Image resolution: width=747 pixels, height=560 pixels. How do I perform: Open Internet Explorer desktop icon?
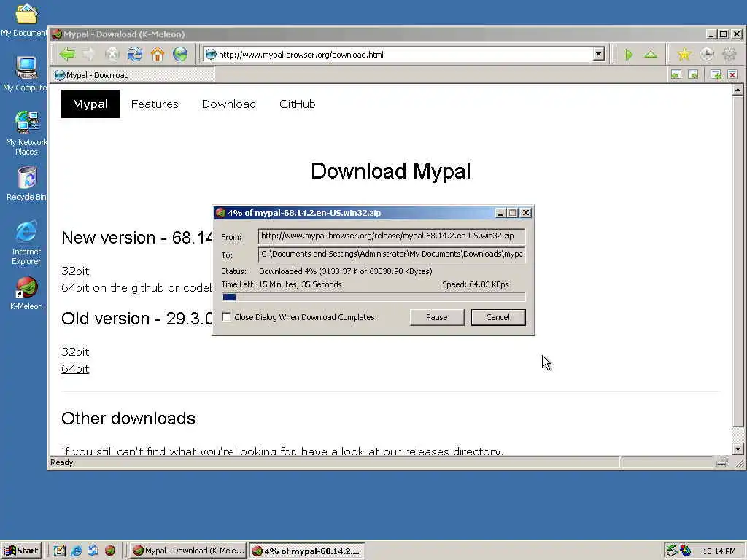26,243
